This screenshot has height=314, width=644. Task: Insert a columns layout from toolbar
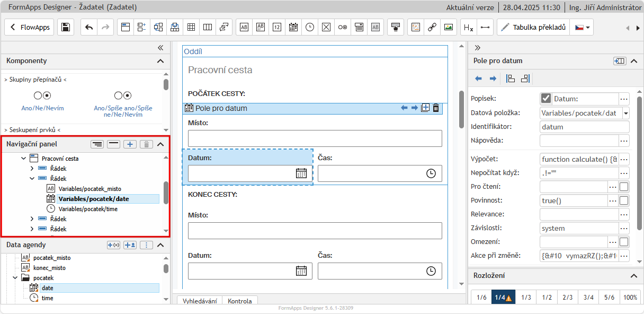tap(208, 27)
